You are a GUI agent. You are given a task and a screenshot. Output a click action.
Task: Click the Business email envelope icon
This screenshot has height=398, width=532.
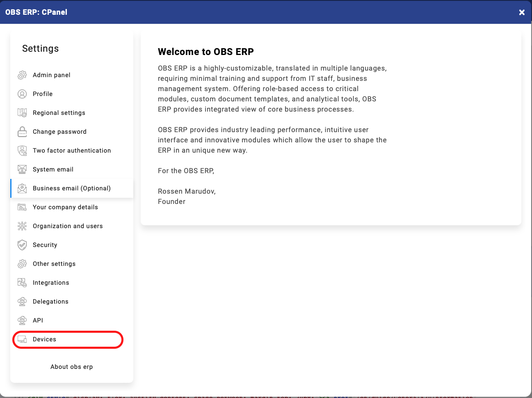(22, 188)
